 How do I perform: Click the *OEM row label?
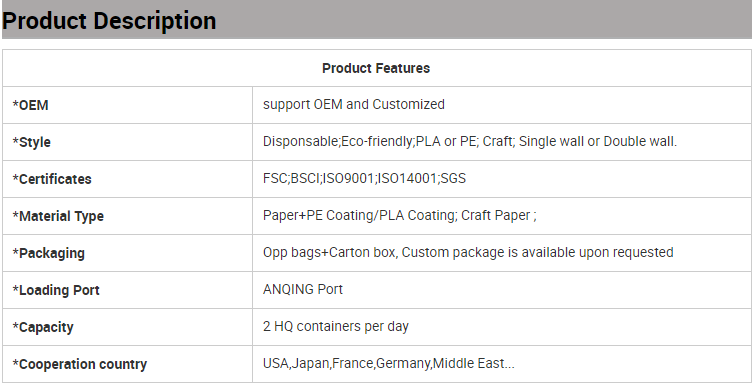pyautogui.click(x=31, y=105)
